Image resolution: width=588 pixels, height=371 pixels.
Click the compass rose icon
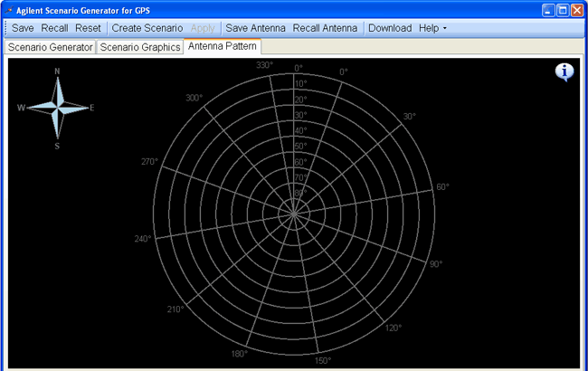click(x=57, y=107)
